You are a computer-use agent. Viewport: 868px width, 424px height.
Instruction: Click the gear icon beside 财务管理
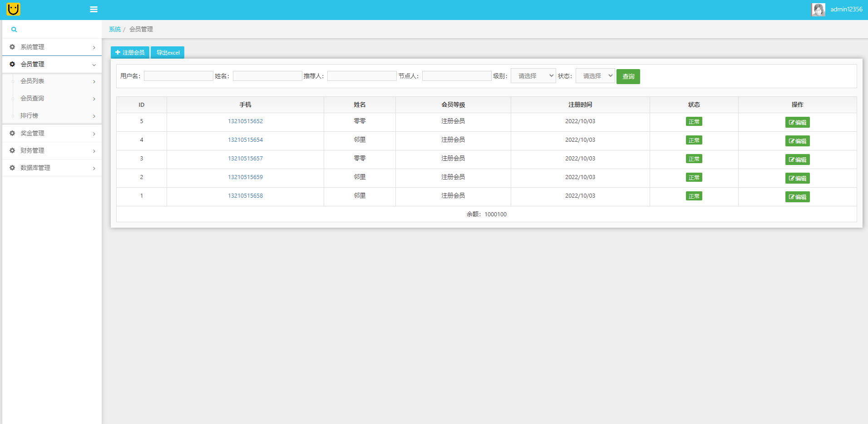point(12,150)
